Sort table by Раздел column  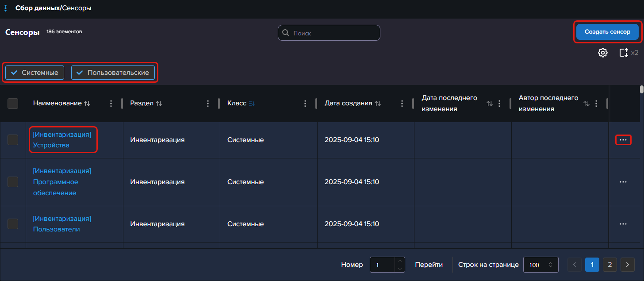159,103
